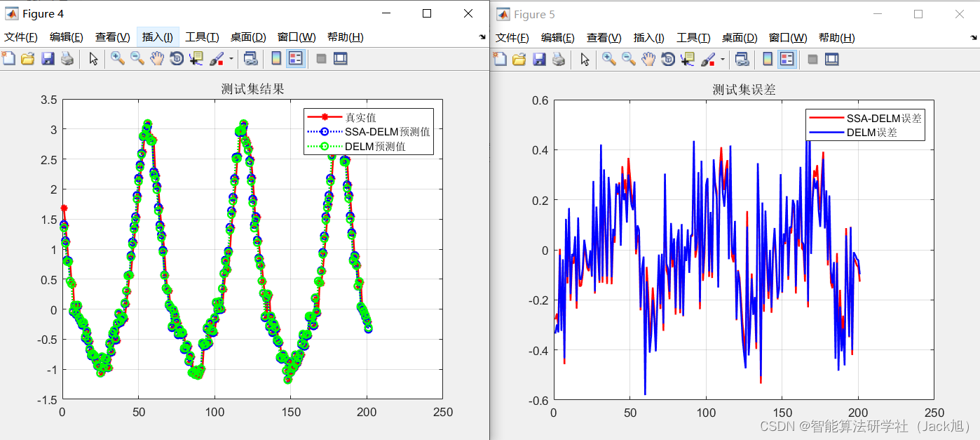Open 工具(T) menu in Figure 5

pos(693,37)
